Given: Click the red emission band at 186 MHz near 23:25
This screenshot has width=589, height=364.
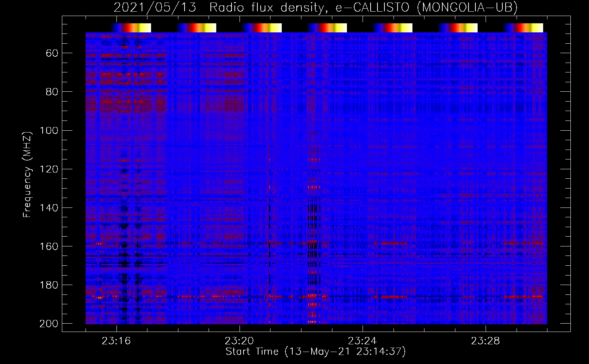Looking at the screenshot, I should 390,297.
